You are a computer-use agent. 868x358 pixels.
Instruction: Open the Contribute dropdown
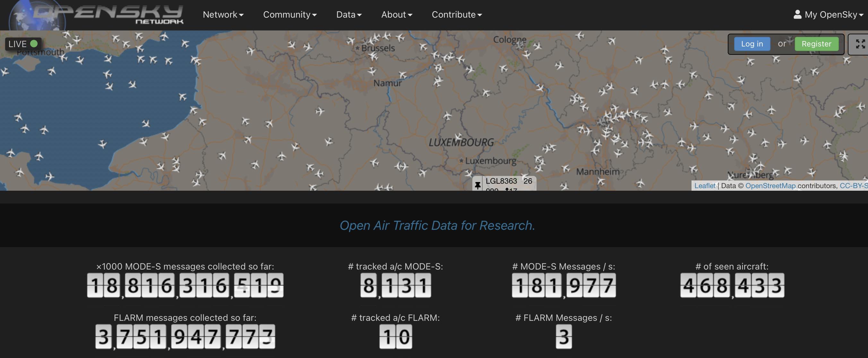point(457,14)
